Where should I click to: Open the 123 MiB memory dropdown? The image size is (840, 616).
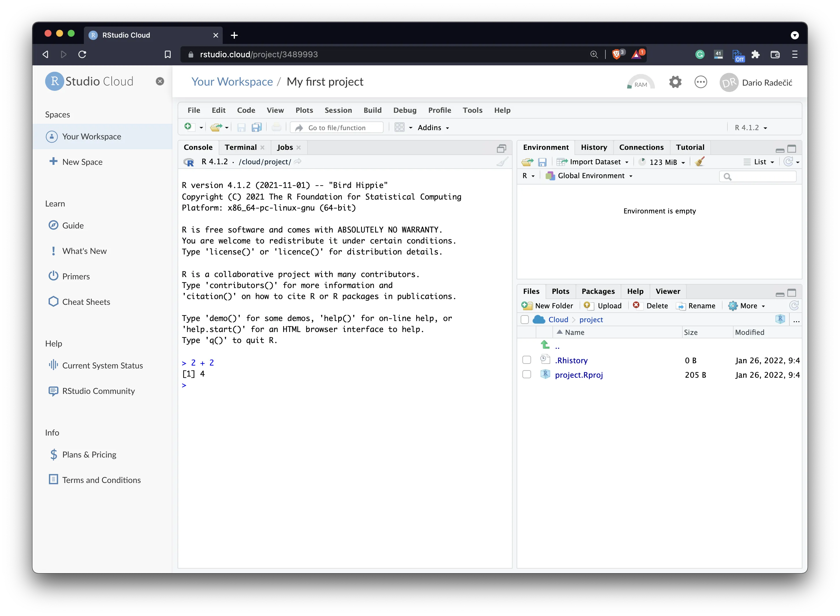[662, 162]
